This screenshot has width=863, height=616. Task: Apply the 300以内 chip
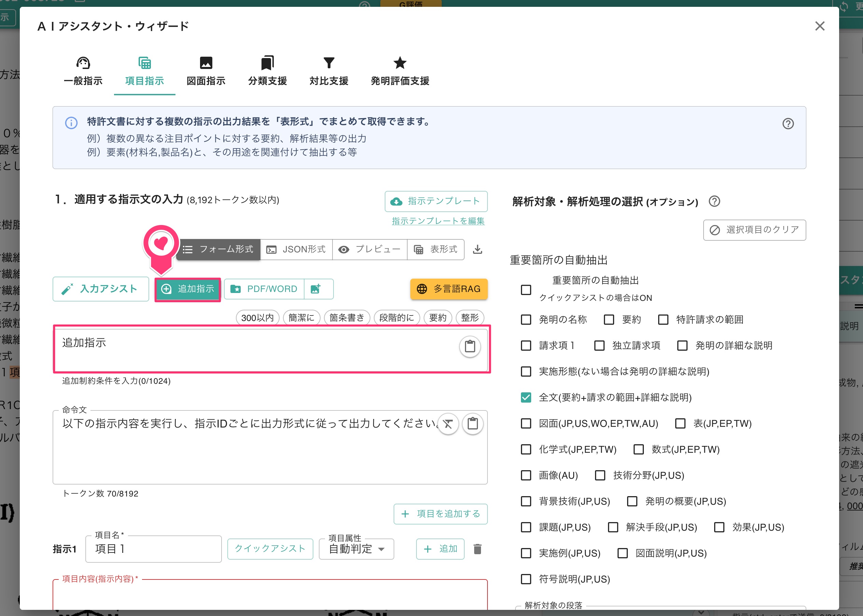(x=257, y=318)
